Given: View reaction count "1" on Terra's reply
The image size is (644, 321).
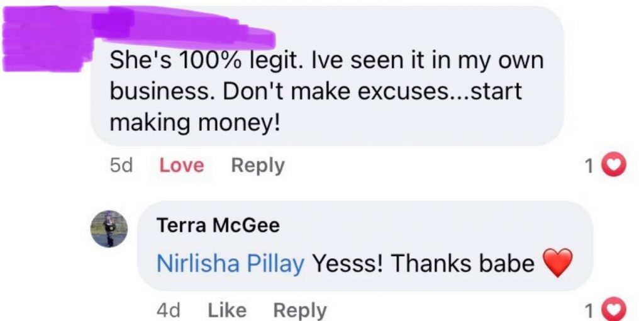Looking at the screenshot, I should coord(589,311).
